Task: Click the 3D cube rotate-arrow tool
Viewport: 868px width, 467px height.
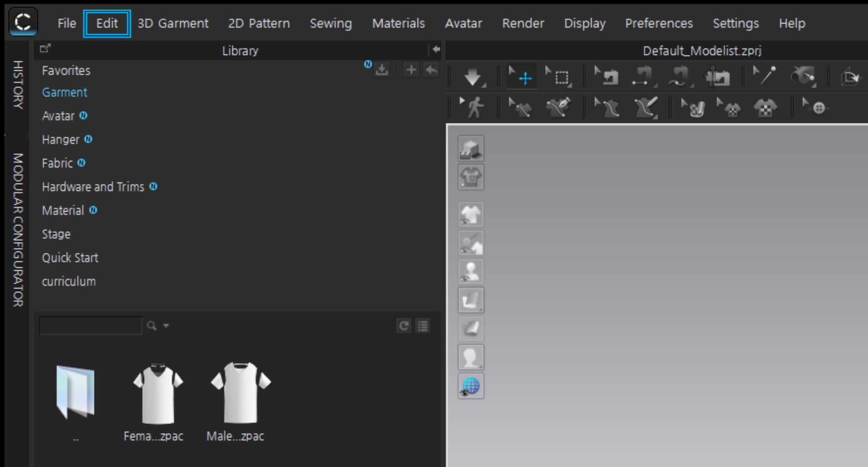Action: 850,77
